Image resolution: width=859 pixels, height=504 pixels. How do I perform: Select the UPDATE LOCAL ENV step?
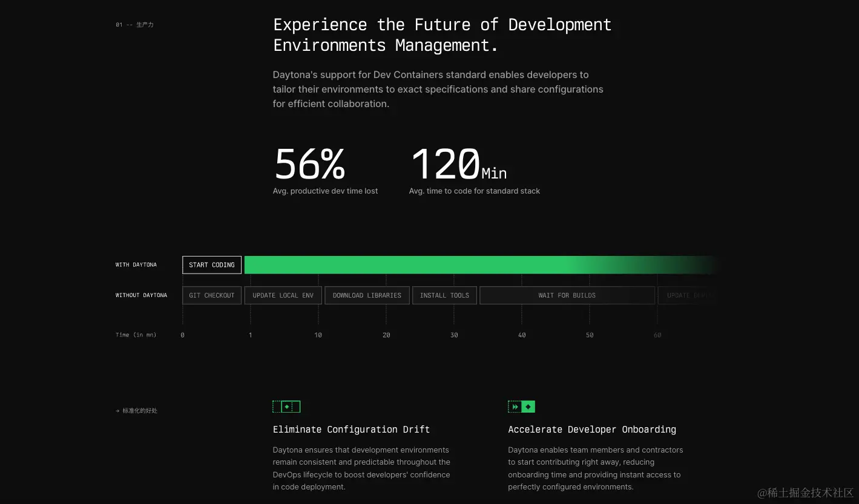coord(283,295)
